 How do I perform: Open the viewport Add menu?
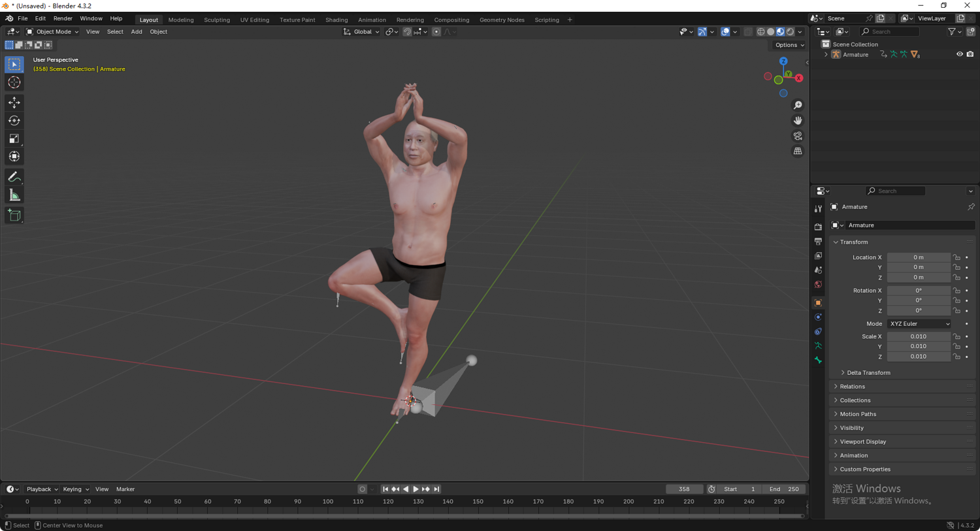tap(137, 31)
